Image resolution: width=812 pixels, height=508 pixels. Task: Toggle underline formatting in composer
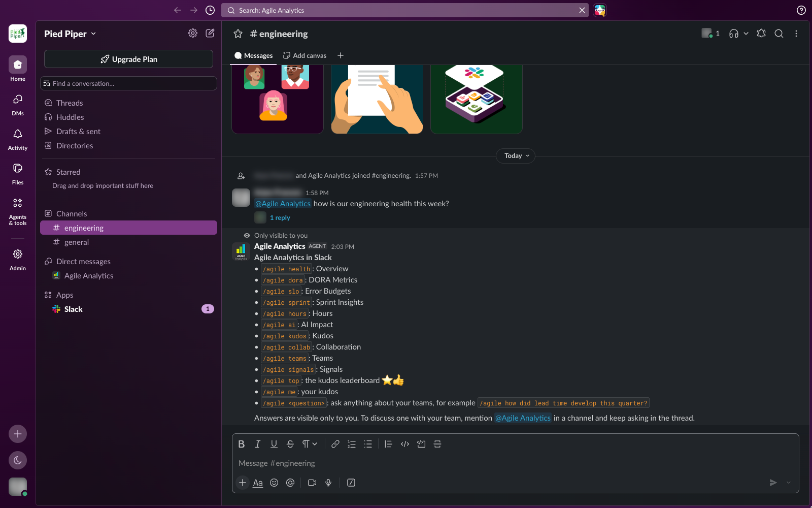(274, 444)
